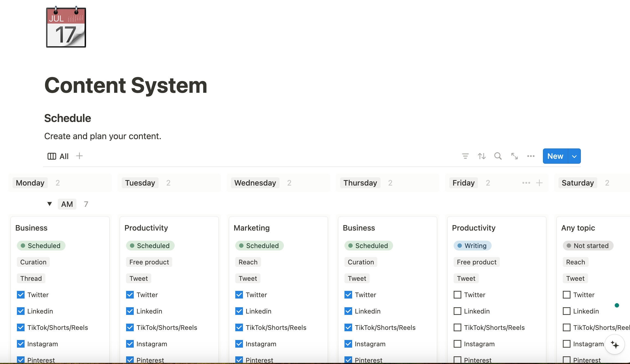Expand the Schedule database to full page

514,156
